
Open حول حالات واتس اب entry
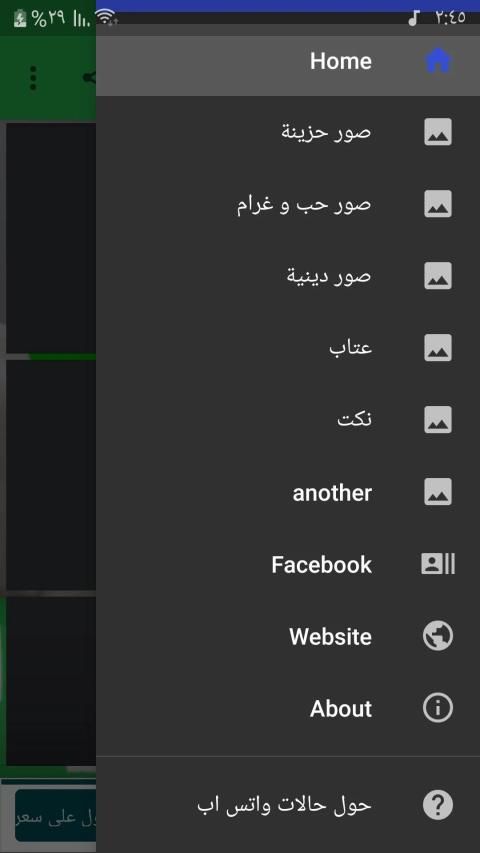click(288, 805)
